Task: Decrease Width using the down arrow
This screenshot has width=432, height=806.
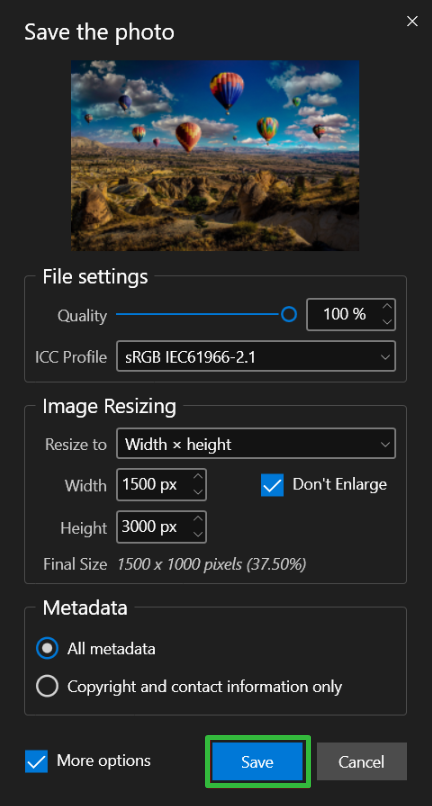Action: tap(198, 492)
